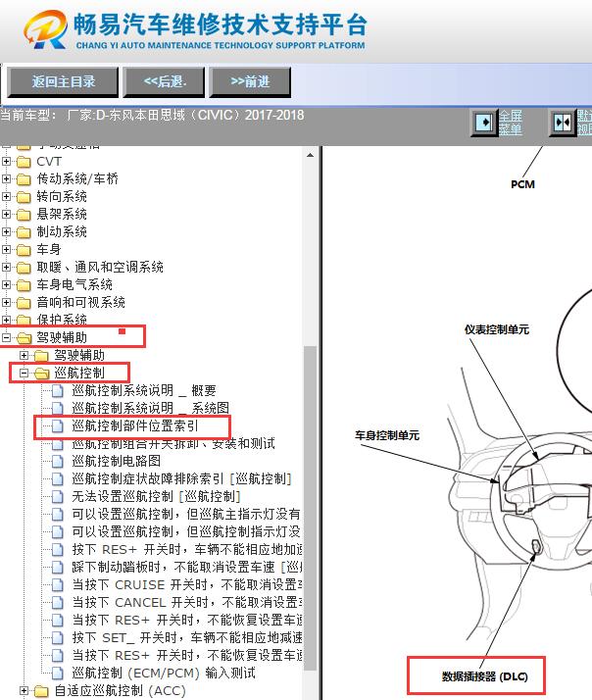Expand 转向系统 folder
This screenshot has height=700, width=592.
6,196
